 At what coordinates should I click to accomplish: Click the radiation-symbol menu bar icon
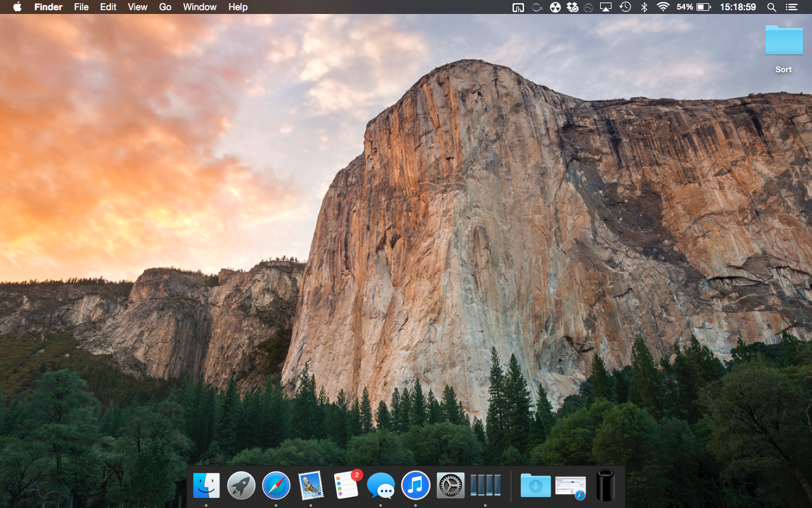(x=555, y=7)
